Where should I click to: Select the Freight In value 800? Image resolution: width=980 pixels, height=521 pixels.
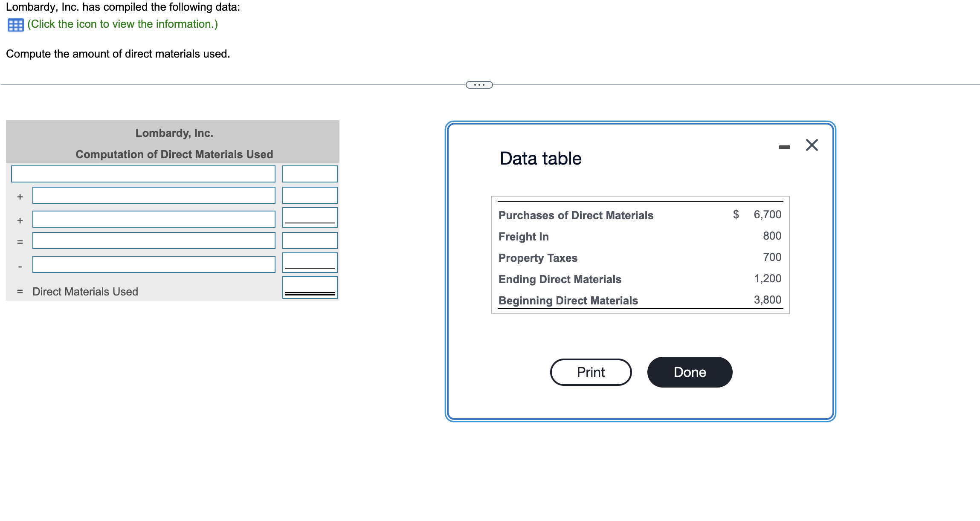coord(773,236)
